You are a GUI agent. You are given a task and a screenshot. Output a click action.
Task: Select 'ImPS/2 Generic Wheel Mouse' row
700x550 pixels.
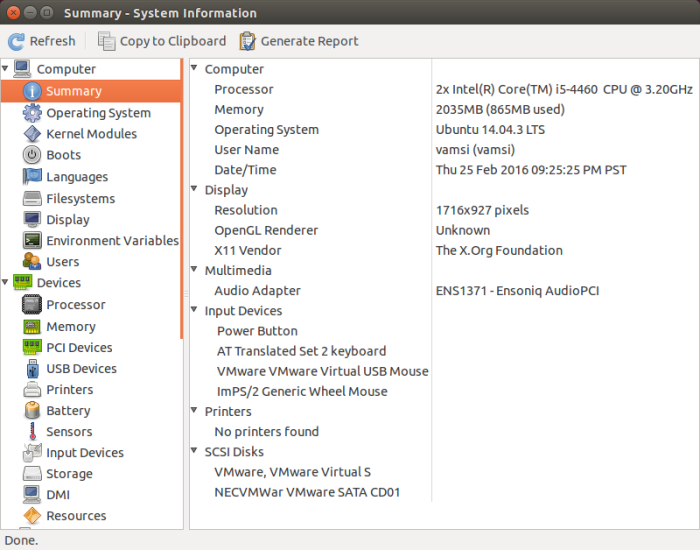coord(302,392)
